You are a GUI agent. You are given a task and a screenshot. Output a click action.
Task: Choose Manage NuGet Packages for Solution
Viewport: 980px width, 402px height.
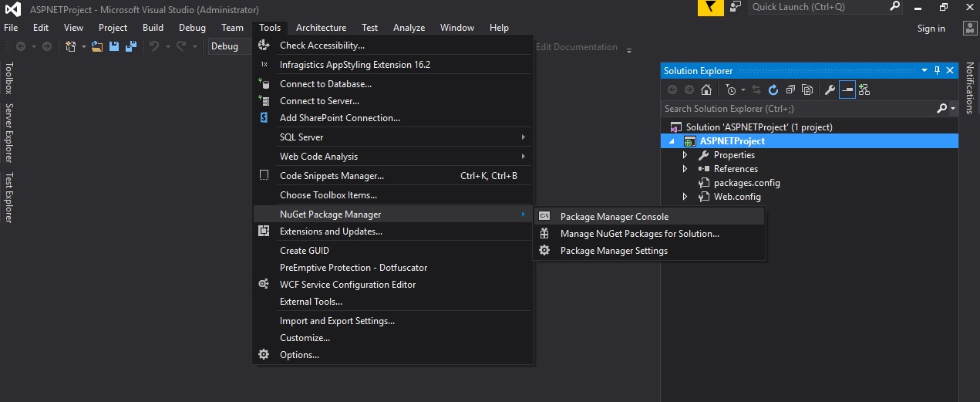[x=639, y=234]
